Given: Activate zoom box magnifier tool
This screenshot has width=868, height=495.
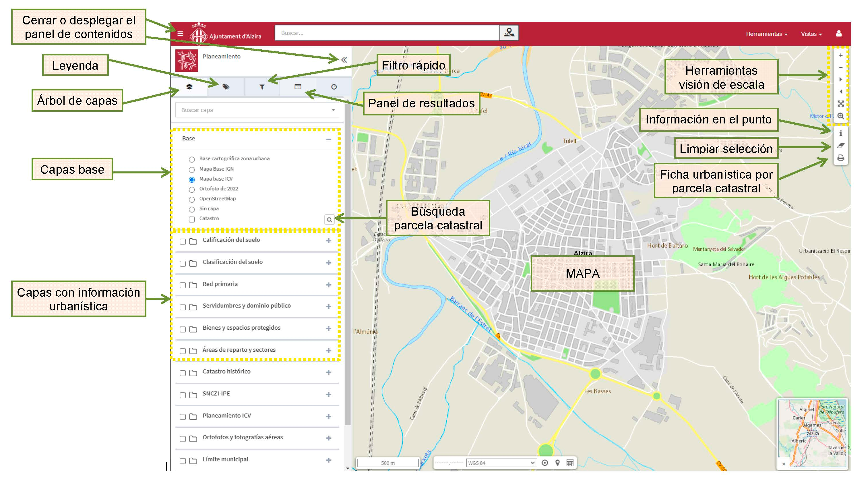Looking at the screenshot, I should click(x=840, y=116).
